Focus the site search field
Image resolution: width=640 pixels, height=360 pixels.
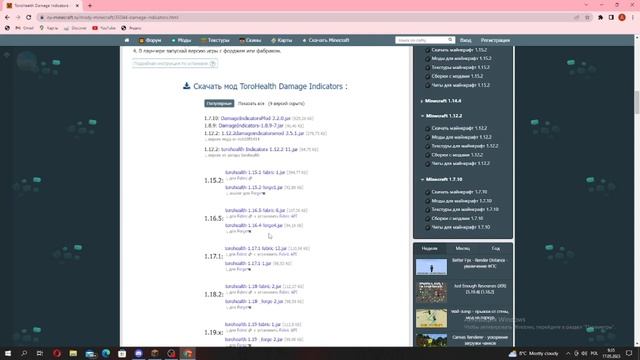pos(421,40)
